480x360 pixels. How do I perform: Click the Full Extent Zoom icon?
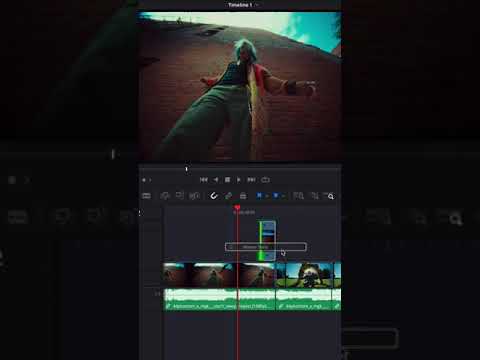(298, 196)
